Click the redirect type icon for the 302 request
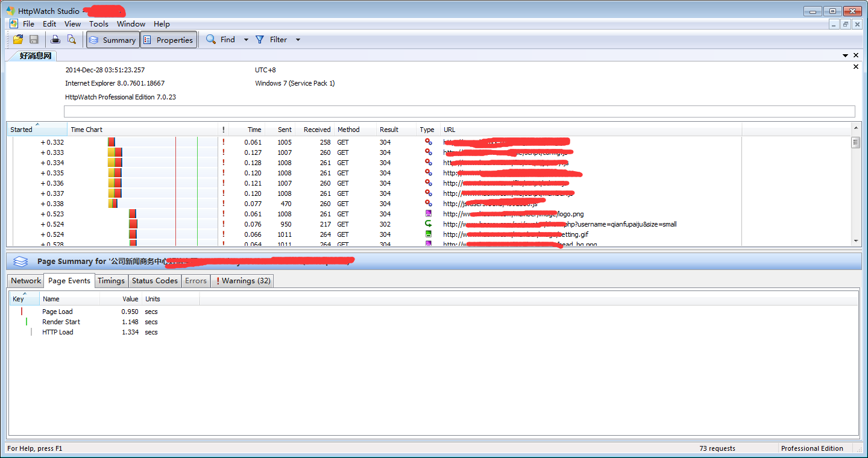The height and width of the screenshot is (458, 868). [429, 224]
